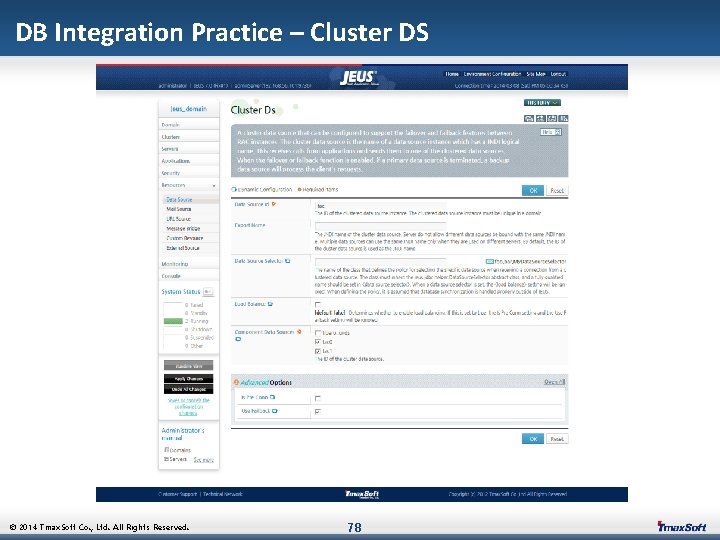This screenshot has height=540, width=720.
Task: Open See more in Administrator's manual
Action: [203, 460]
